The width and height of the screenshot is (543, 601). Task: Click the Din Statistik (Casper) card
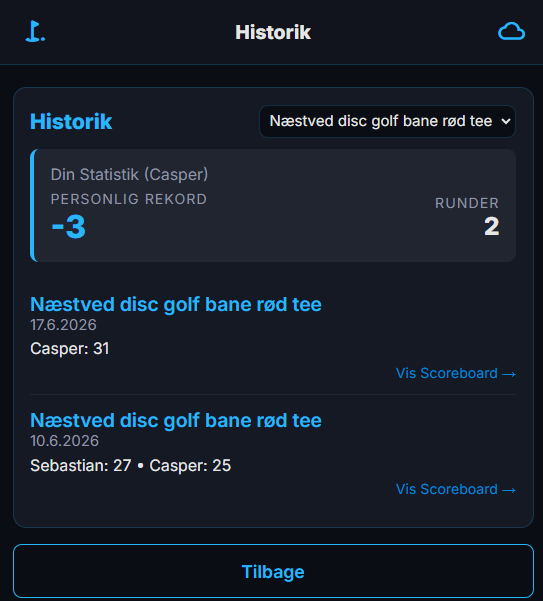click(273, 205)
